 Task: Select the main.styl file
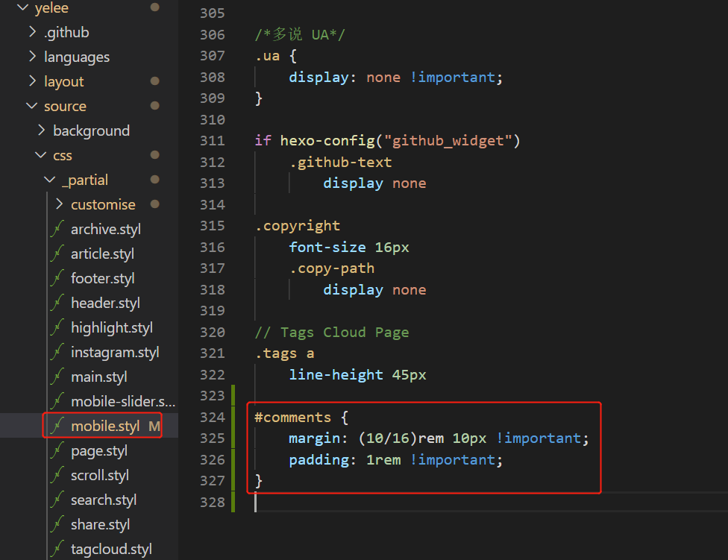(x=98, y=377)
